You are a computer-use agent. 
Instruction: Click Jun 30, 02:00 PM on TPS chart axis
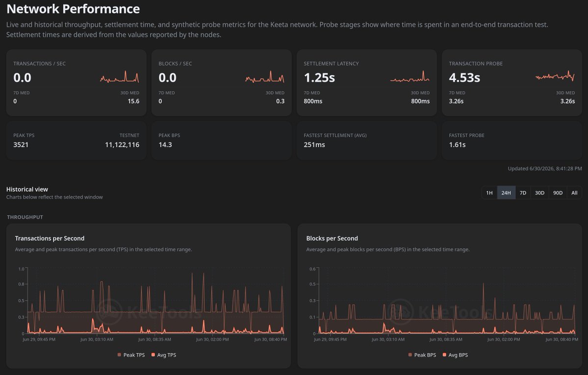pyautogui.click(x=212, y=339)
